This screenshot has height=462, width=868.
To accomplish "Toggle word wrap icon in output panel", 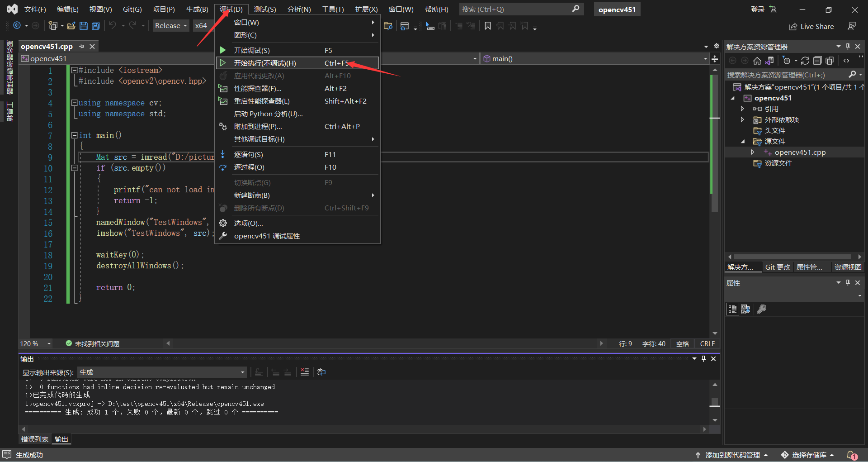I will click(321, 372).
